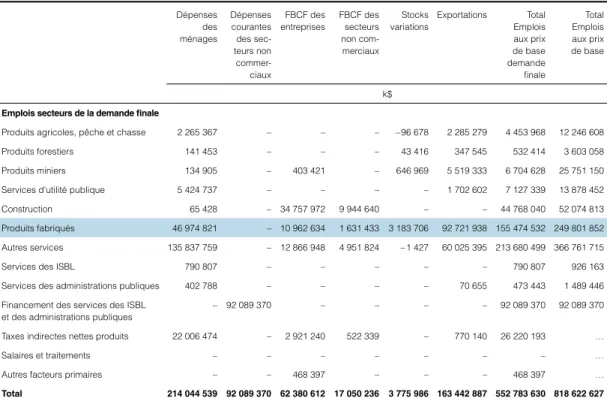Select the Salaires et traitements row label
This screenshot has width=607, height=398.
[x=46, y=355]
